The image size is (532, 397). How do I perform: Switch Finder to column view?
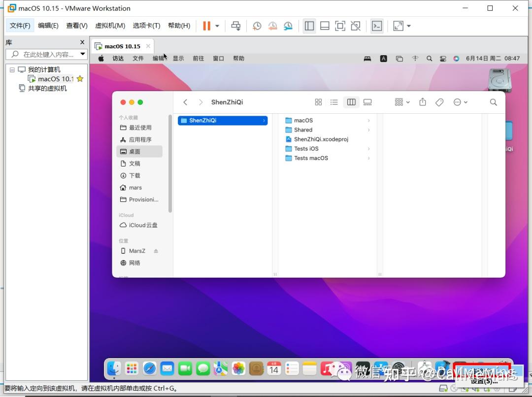point(351,102)
